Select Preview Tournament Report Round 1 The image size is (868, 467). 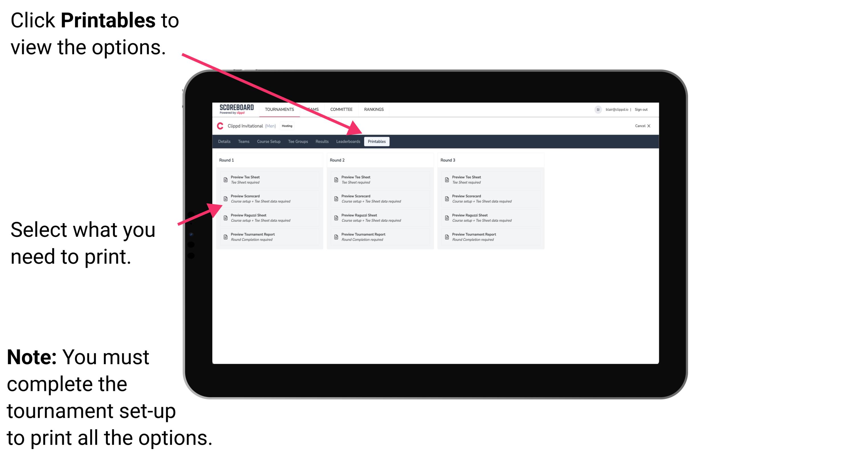[x=267, y=236]
